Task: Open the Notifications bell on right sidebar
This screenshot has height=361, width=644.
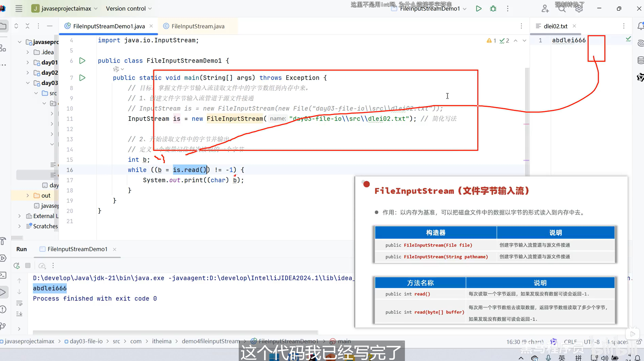Action: point(641,26)
